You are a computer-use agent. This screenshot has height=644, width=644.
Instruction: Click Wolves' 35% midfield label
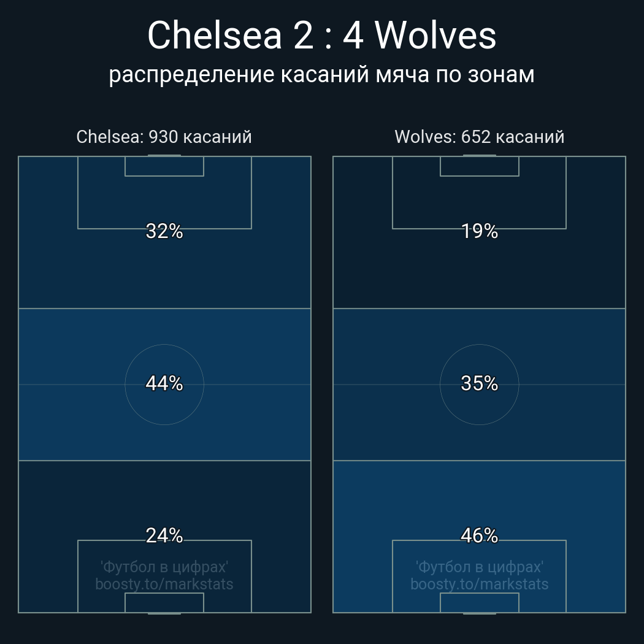479,383
